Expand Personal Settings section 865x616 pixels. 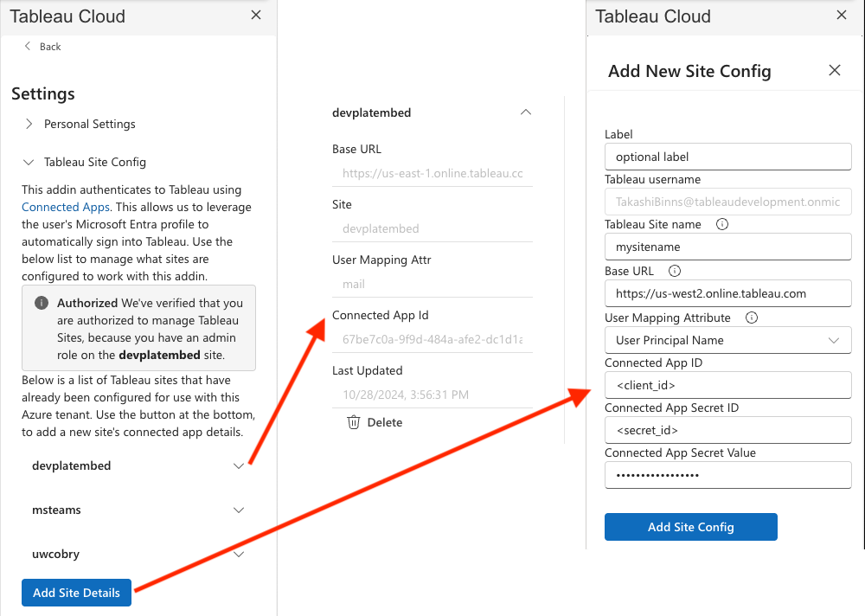(29, 124)
